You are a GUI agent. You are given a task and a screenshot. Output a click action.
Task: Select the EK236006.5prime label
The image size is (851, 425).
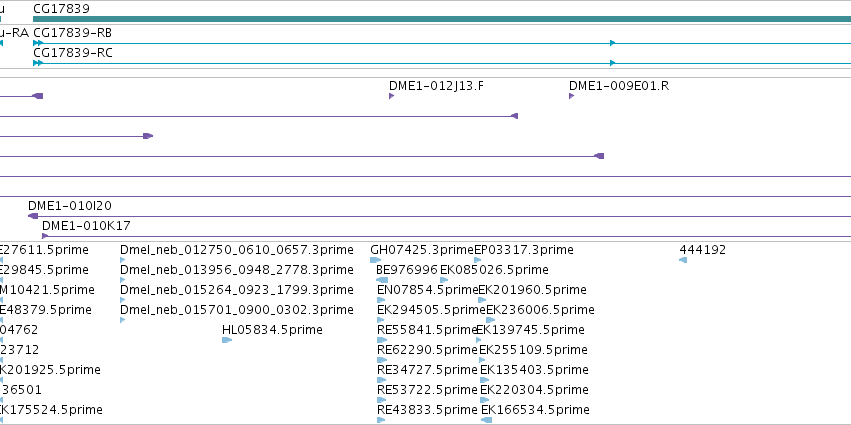click(541, 310)
